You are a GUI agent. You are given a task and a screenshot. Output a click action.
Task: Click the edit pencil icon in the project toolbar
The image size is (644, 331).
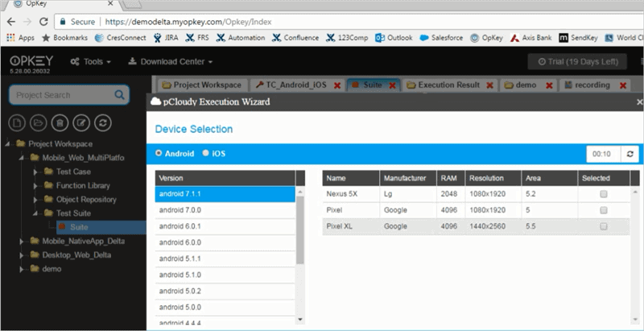[x=80, y=123]
